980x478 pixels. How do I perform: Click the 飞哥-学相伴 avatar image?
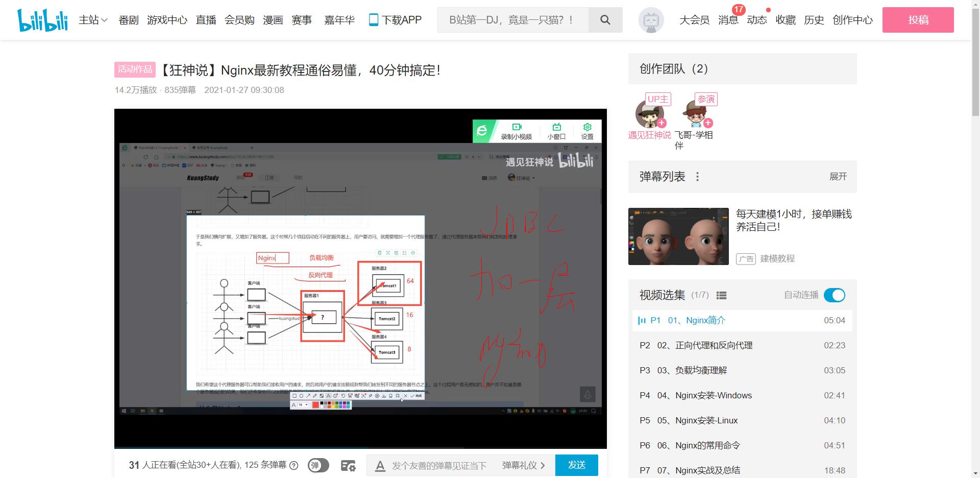(696, 114)
